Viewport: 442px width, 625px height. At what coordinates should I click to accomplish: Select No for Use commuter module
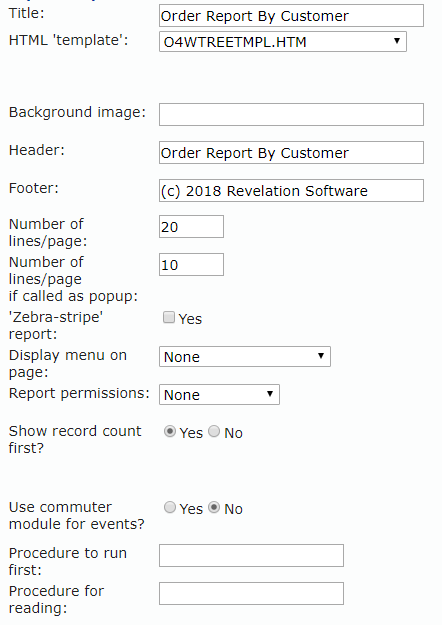(x=214, y=507)
